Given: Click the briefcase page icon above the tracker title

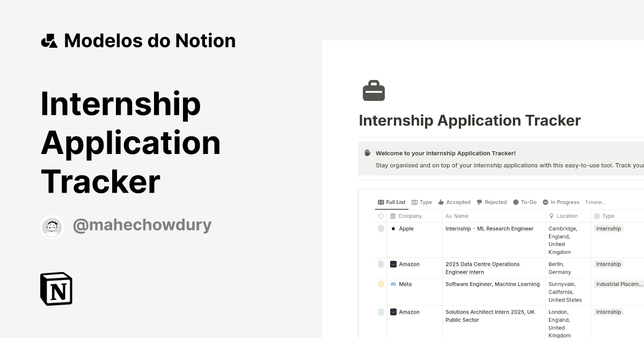Looking at the screenshot, I should click(x=374, y=91).
